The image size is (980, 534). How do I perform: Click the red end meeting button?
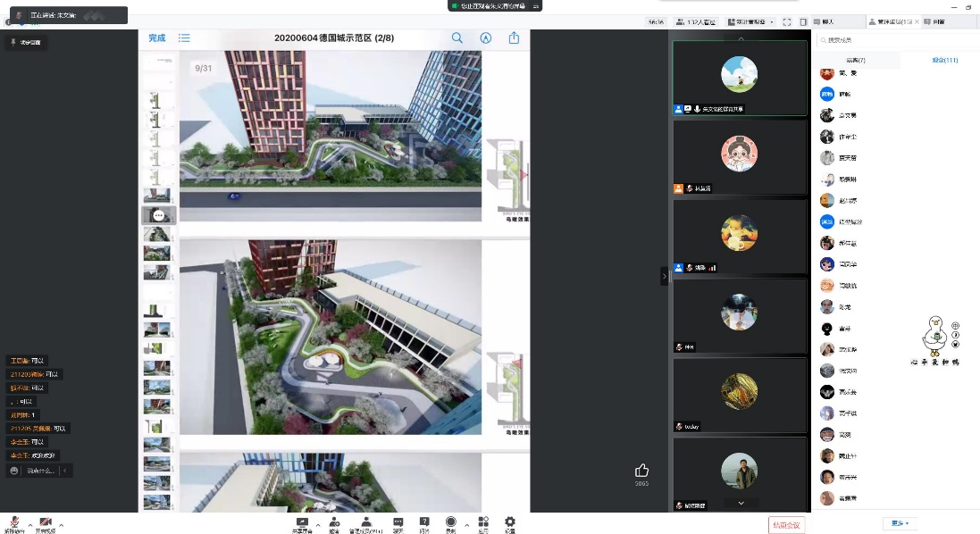point(786,524)
